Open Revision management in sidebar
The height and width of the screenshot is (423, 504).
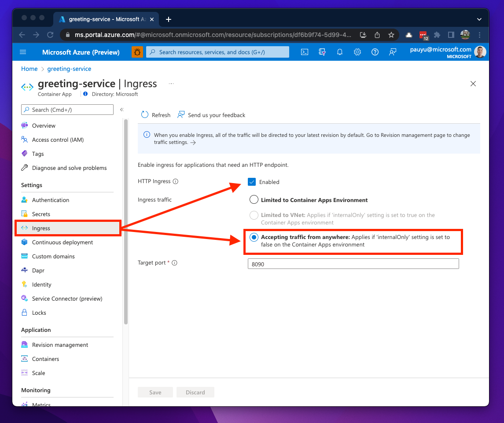[x=60, y=345]
